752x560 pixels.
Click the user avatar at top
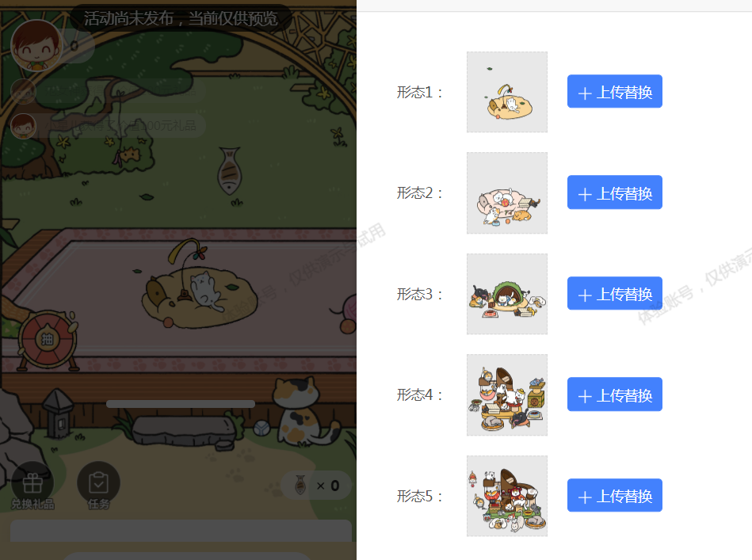tap(36, 46)
